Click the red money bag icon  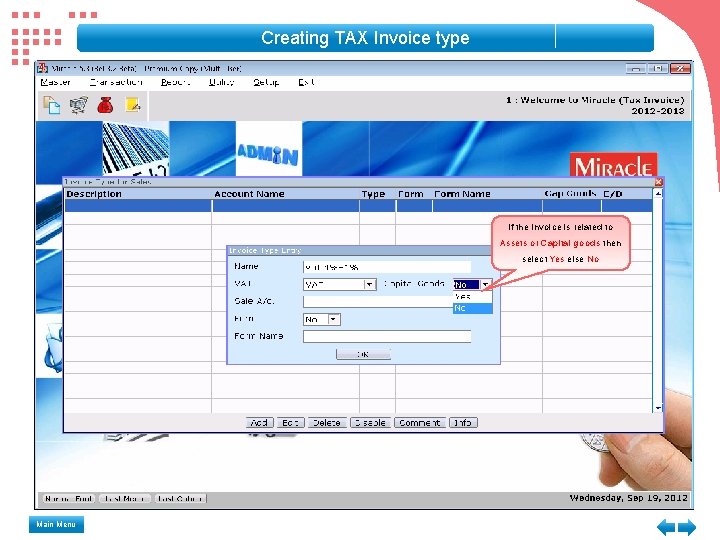coord(105,105)
